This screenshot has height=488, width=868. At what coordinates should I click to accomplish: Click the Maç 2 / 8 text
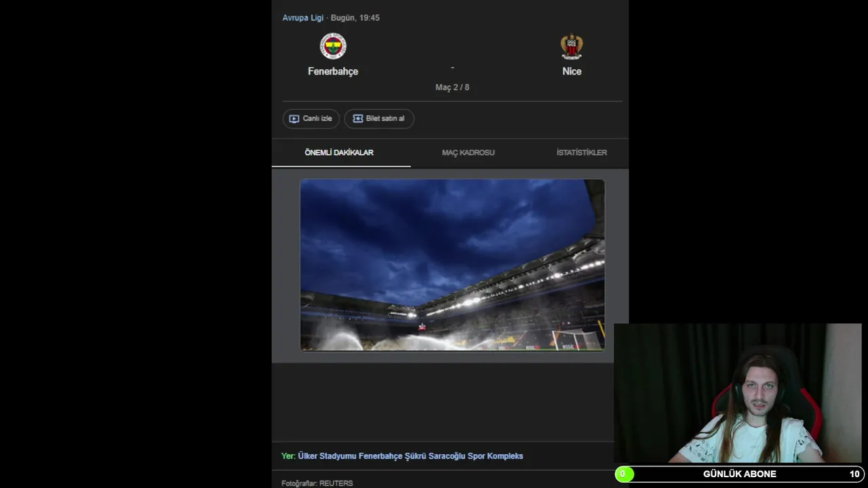point(452,87)
